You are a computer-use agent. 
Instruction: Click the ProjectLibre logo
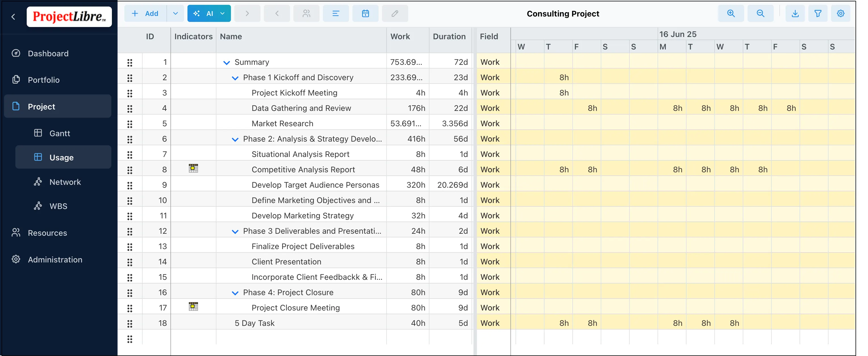click(69, 16)
